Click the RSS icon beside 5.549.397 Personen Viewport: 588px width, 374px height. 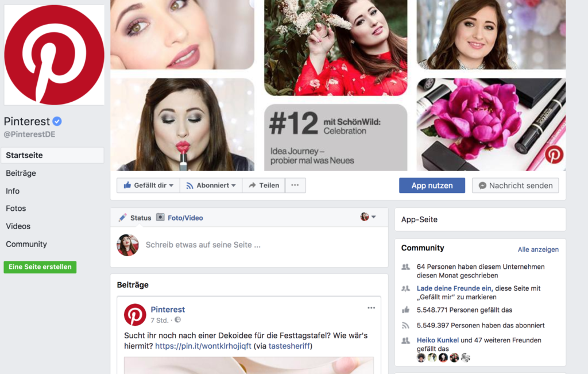click(x=406, y=325)
